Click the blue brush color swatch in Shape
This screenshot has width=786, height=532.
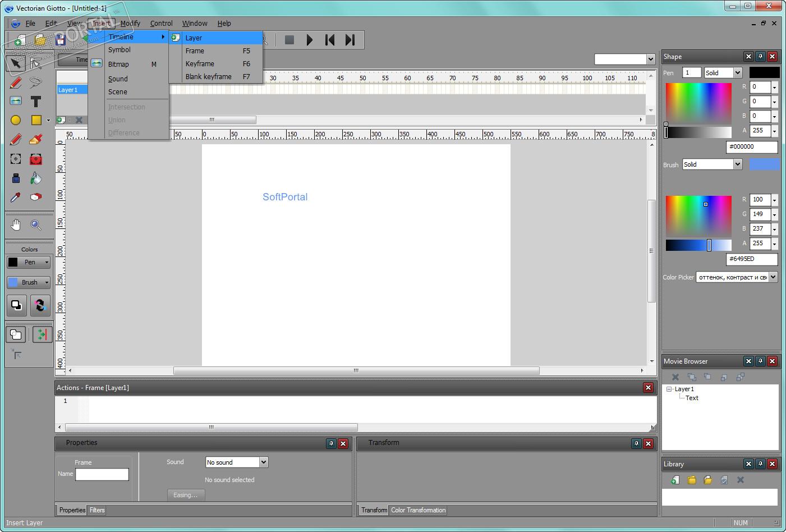coord(764,164)
